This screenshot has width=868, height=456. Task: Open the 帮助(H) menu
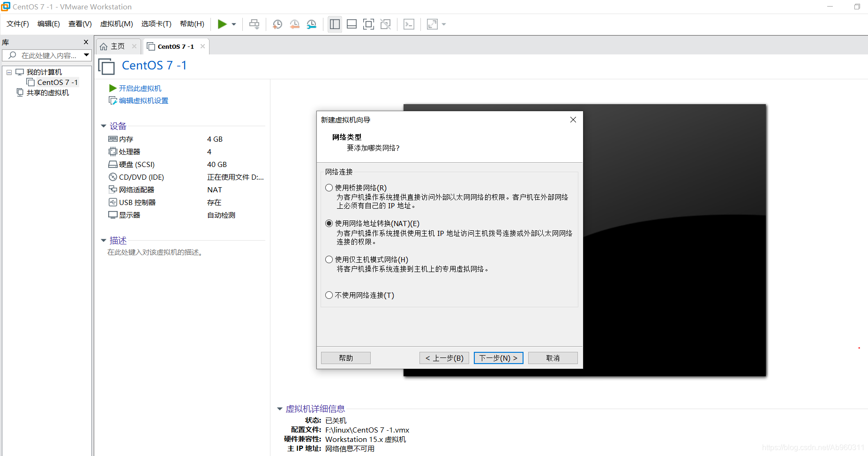[x=192, y=24]
